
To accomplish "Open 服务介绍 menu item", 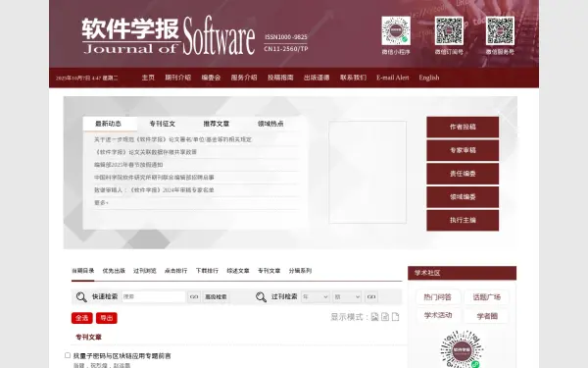I will 244,78.
